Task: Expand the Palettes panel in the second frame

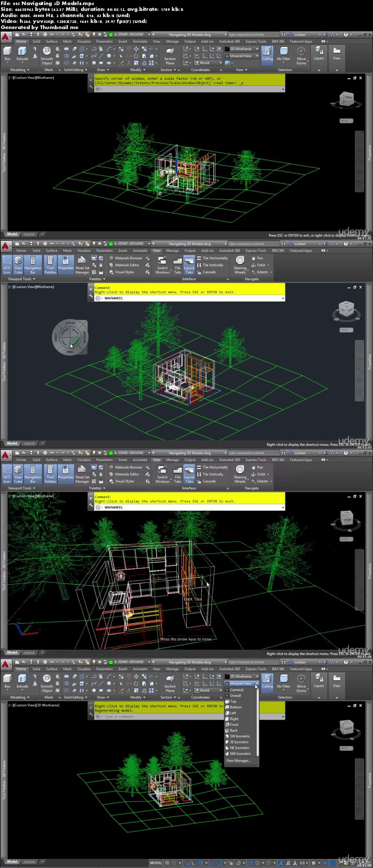Action: [97, 279]
